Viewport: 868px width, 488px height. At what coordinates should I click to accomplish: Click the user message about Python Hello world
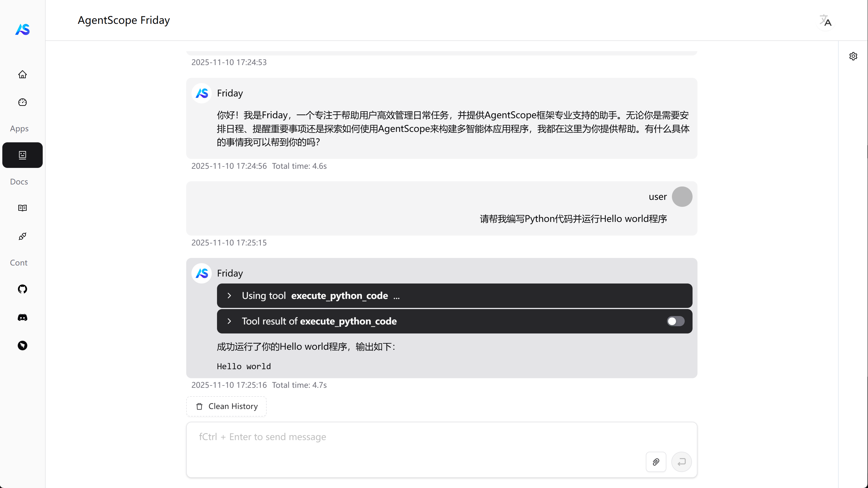click(x=573, y=219)
